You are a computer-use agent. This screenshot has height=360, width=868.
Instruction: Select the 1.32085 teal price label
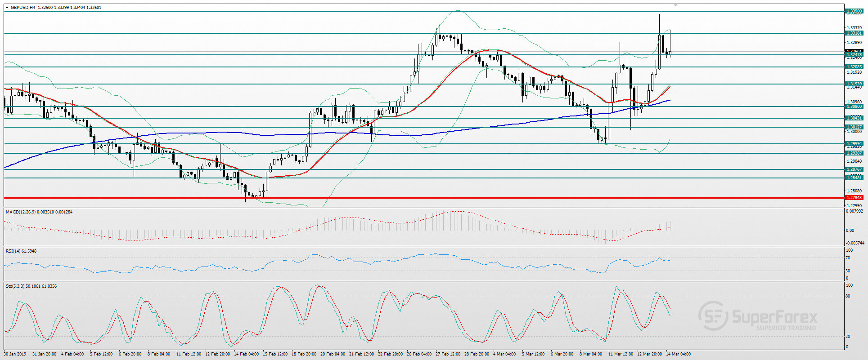[854, 67]
